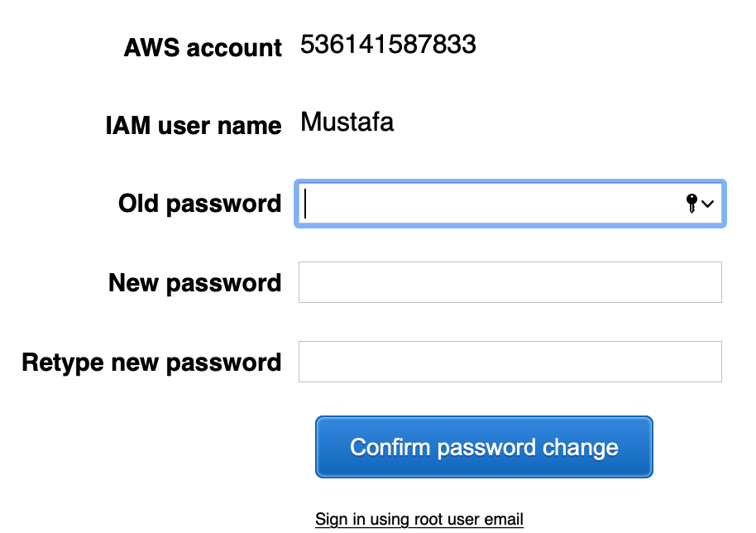The image size is (756, 533).
Task: Switch to root user email sign-in
Action: (x=419, y=520)
